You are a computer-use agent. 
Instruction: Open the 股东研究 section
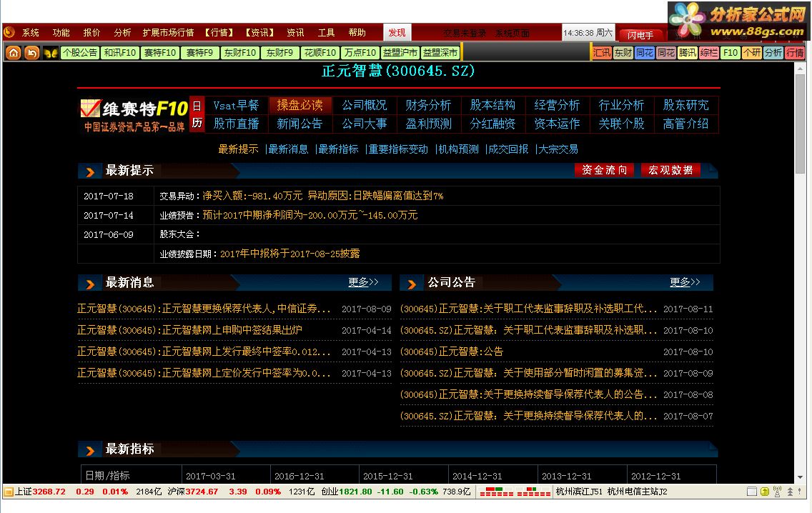point(685,105)
